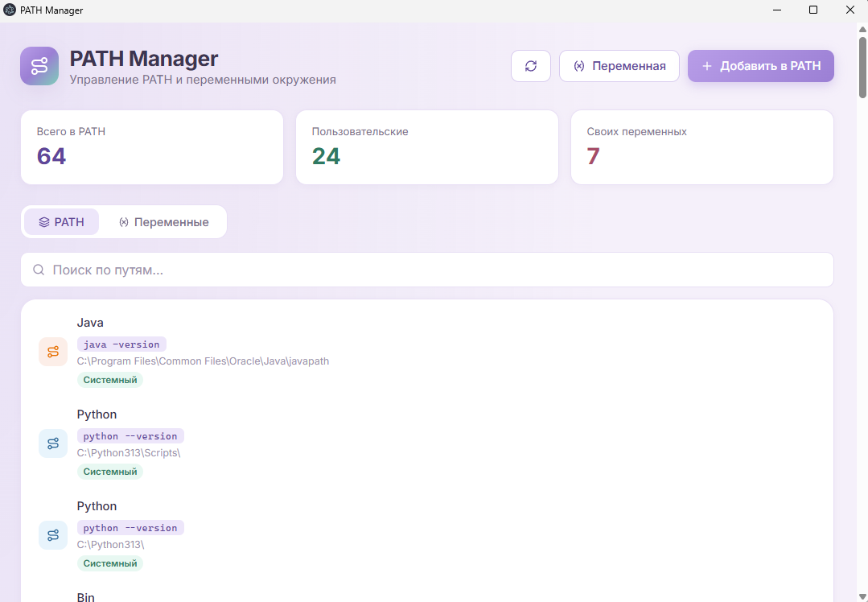Focus the Поиск по путям search field

point(427,270)
